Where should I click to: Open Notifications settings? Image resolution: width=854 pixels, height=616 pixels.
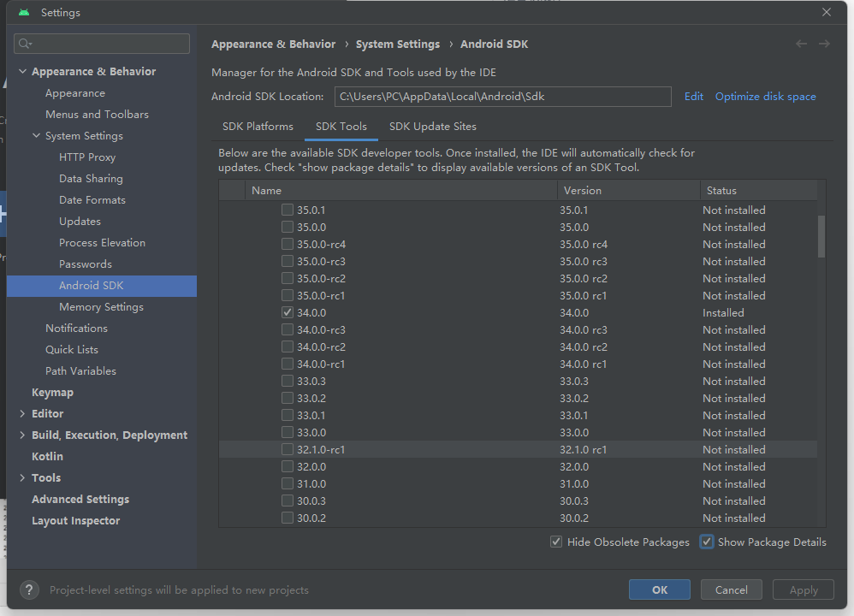76,328
